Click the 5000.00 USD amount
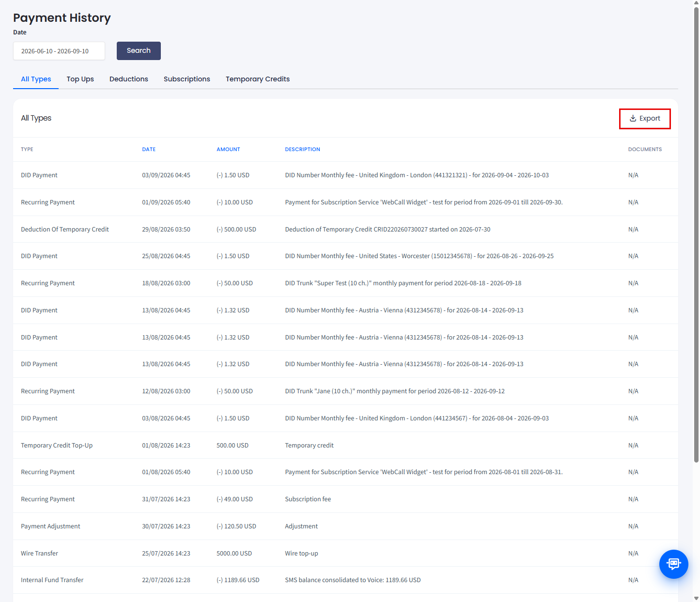700x602 pixels. [x=234, y=554]
